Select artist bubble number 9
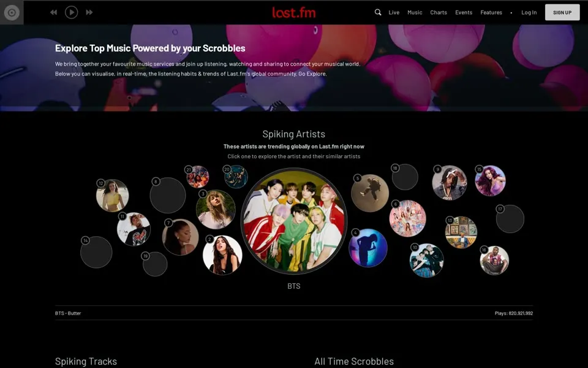The width and height of the screenshot is (588, 368). (449, 183)
